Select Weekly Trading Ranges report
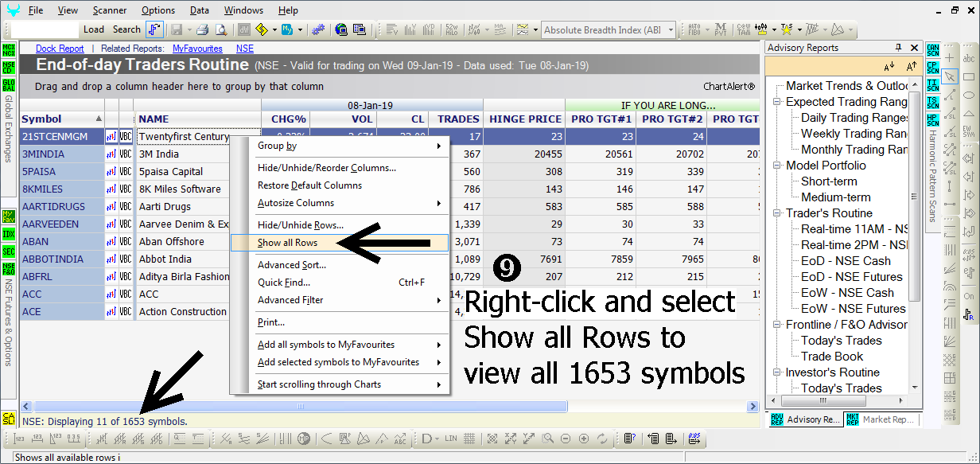The image size is (980, 464). 854,134
